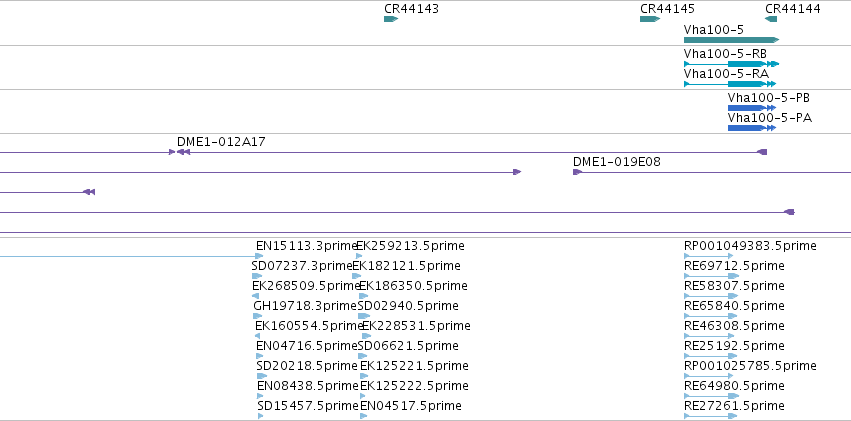Select the RP001049383.5prime EST label

coord(750,246)
